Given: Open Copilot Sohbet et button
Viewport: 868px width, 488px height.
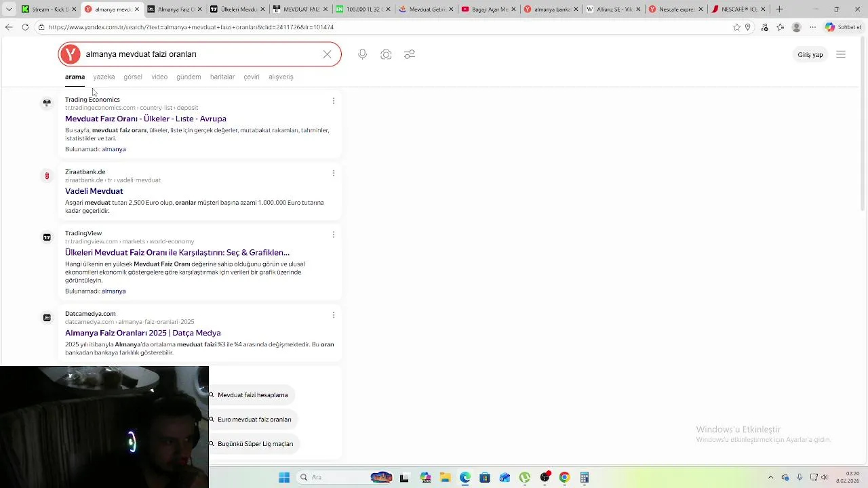Looking at the screenshot, I should pyautogui.click(x=843, y=27).
